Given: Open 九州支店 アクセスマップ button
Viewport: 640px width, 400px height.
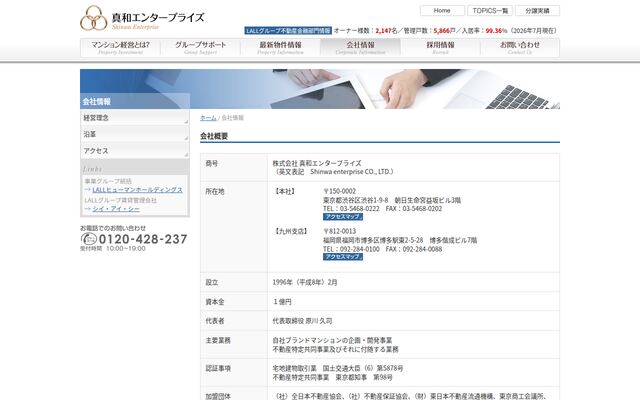Looking at the screenshot, I should (343, 257).
